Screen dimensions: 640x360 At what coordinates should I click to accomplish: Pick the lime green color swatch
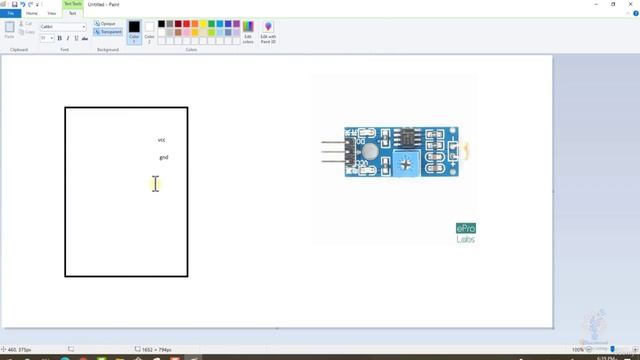(x=211, y=32)
